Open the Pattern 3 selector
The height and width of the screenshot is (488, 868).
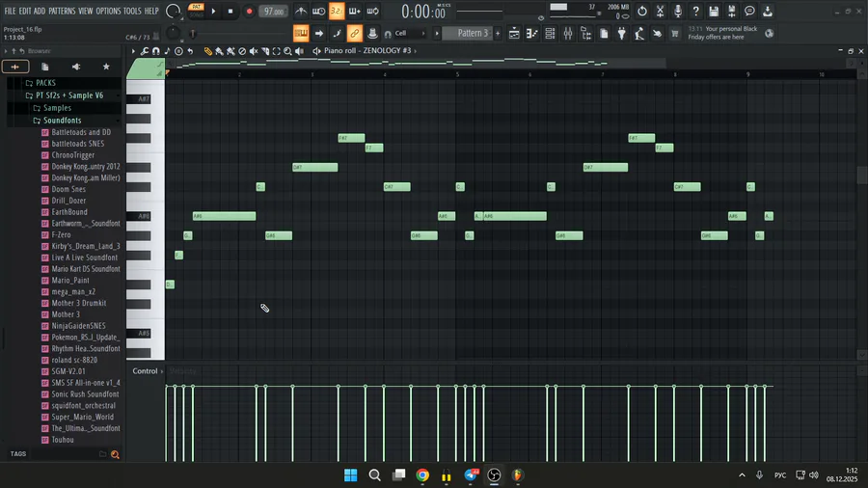pyautogui.click(x=468, y=33)
